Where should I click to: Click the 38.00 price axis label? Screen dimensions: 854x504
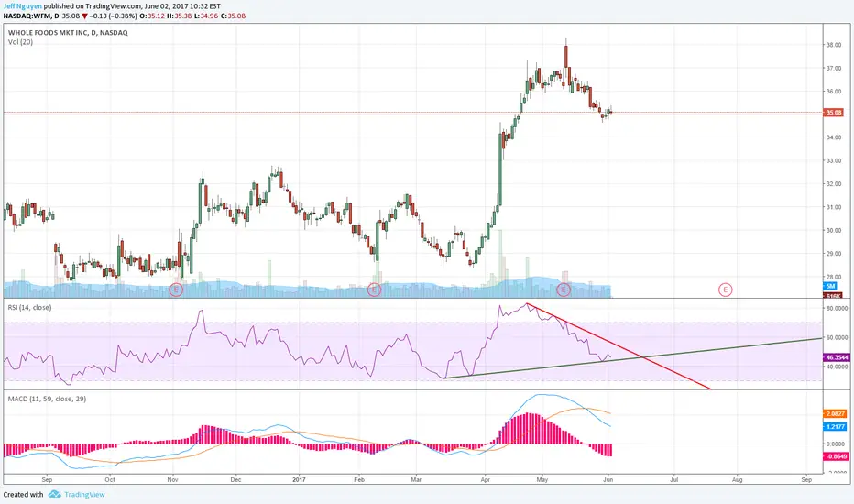pyautogui.click(x=834, y=45)
